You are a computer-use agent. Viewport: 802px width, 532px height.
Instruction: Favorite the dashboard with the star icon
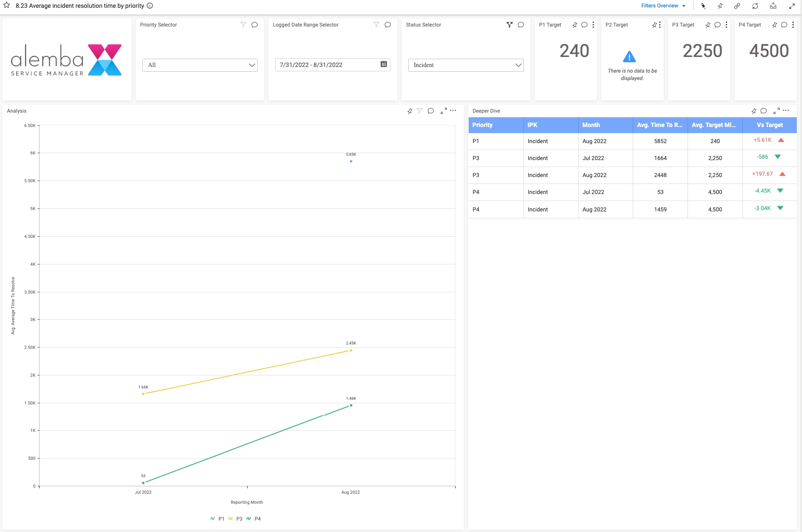7,5
